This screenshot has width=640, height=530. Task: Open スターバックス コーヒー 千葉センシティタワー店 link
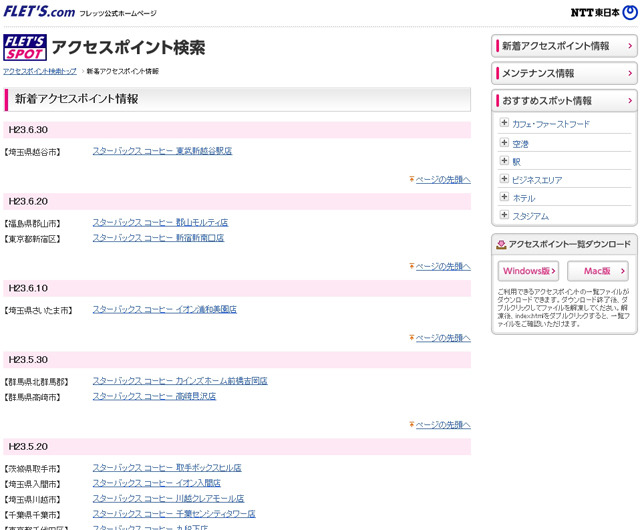[174, 514]
